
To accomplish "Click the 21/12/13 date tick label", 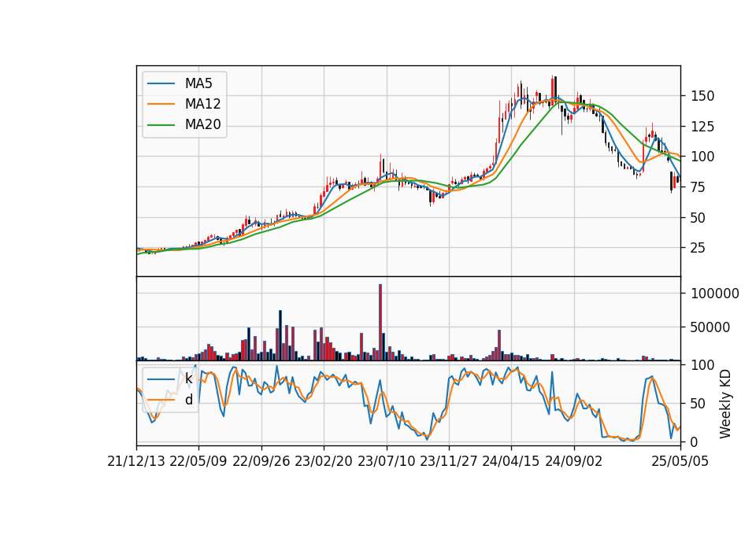I will point(136,461).
